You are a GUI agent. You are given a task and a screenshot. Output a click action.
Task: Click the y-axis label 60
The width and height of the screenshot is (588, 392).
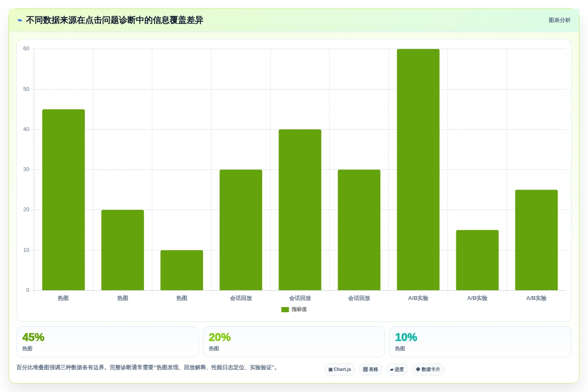pos(26,49)
